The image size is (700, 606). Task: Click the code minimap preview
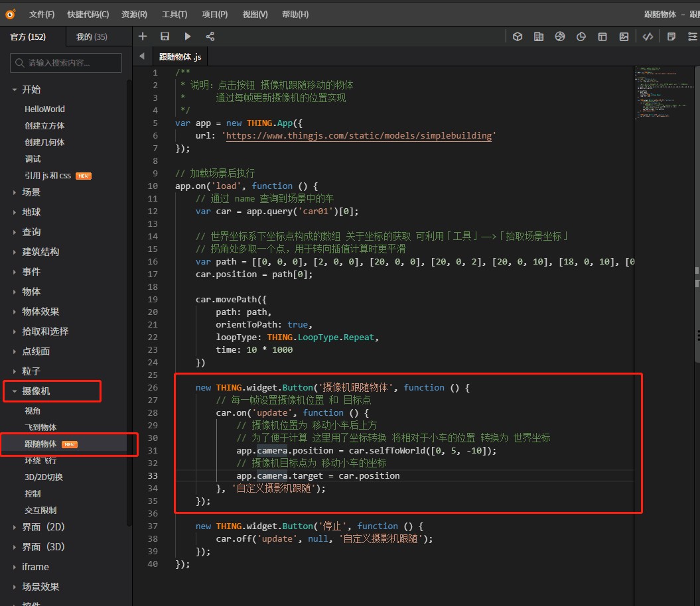click(x=664, y=92)
